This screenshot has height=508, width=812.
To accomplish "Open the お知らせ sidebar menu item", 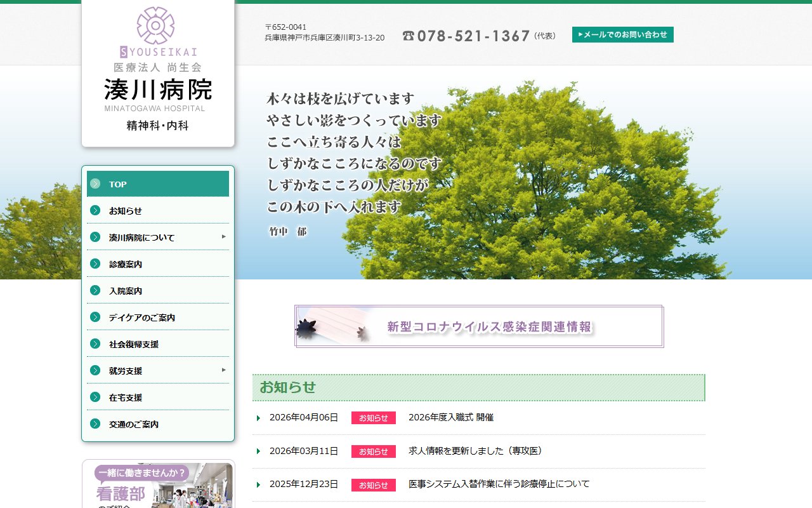I will click(158, 210).
